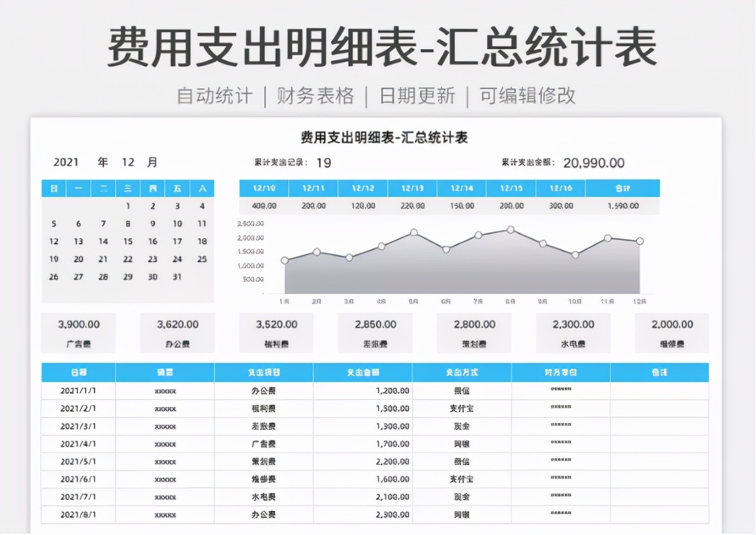The image size is (756, 535).
Task: Click the 支出方式 column header
Action: (x=462, y=373)
